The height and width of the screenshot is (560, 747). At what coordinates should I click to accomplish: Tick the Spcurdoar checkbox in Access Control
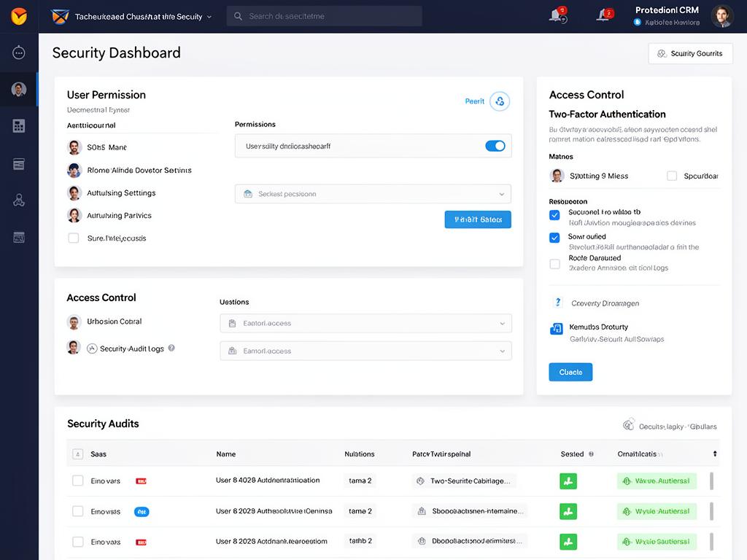tap(672, 176)
